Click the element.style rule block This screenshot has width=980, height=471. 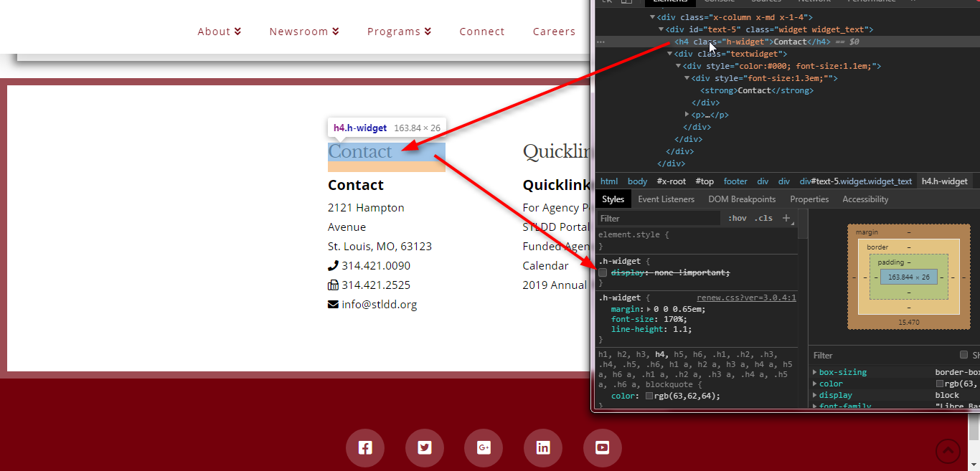click(x=696, y=240)
